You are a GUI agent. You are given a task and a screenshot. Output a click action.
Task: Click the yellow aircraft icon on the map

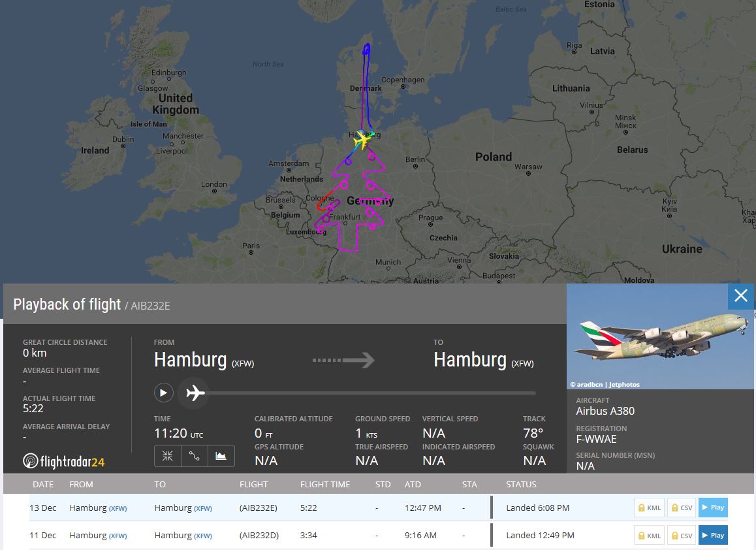362,140
